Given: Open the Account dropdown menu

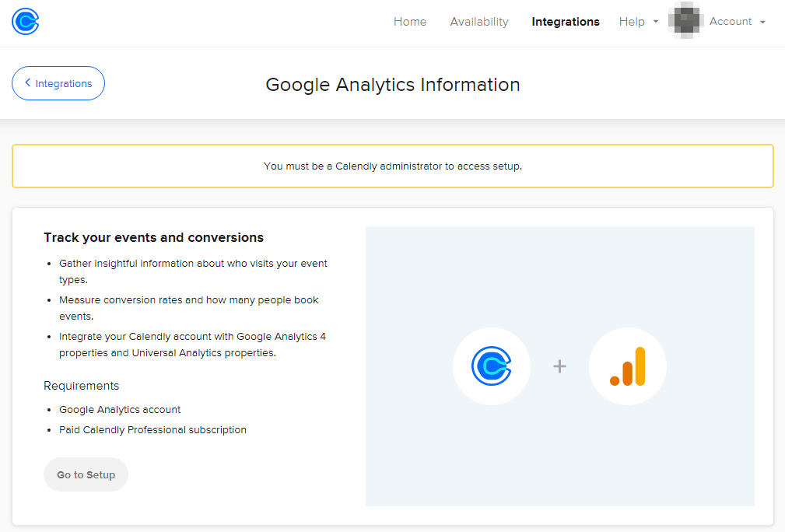Looking at the screenshot, I should (x=737, y=22).
